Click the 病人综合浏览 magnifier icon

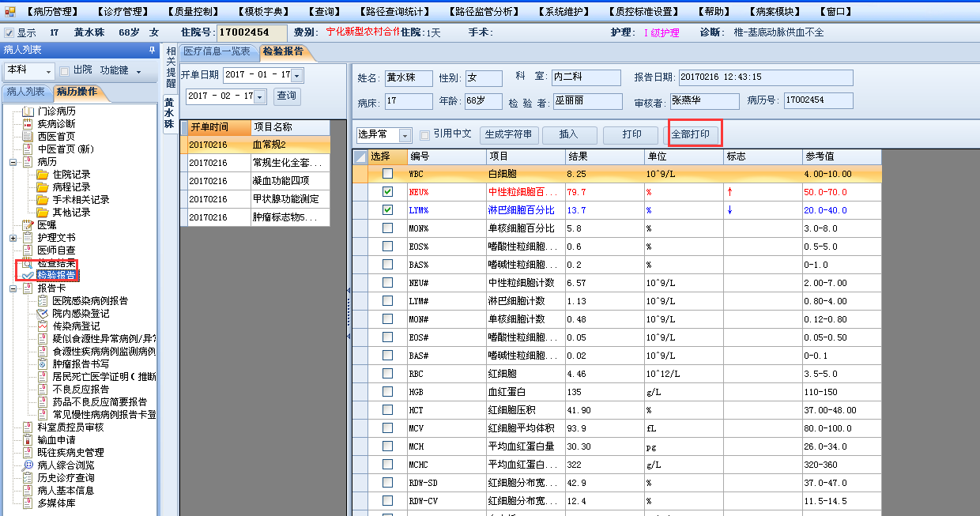28,465
